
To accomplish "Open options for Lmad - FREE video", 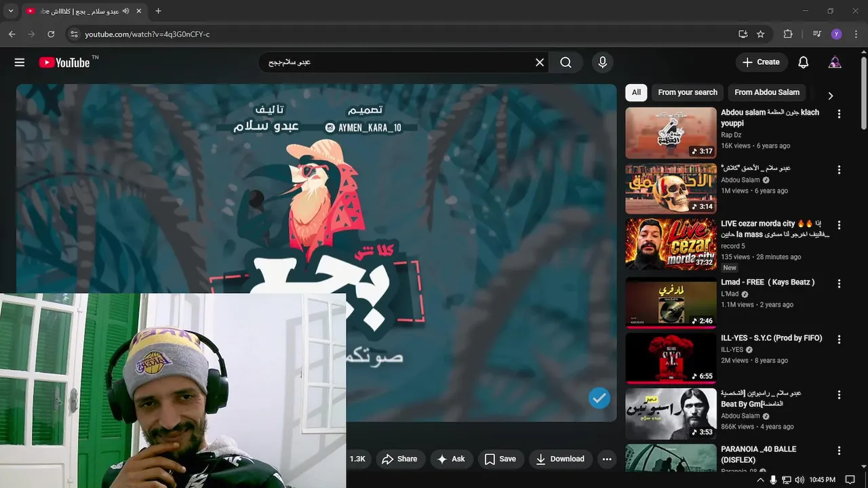I will [839, 283].
